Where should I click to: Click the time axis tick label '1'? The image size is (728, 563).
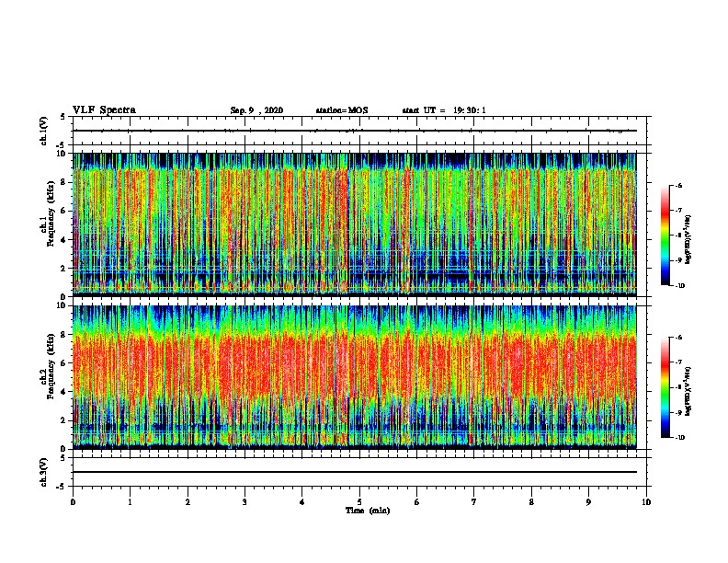tap(130, 502)
